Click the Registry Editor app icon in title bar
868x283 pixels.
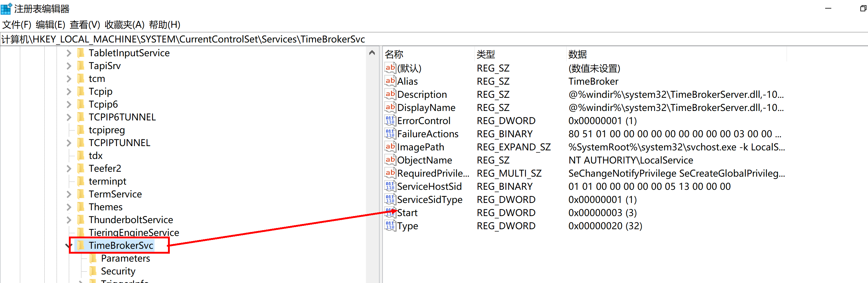[6, 9]
